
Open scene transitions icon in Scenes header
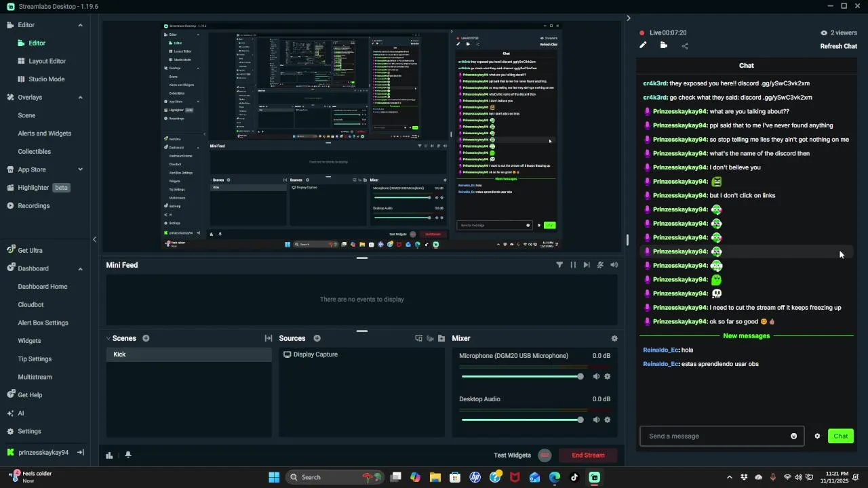[x=269, y=338]
